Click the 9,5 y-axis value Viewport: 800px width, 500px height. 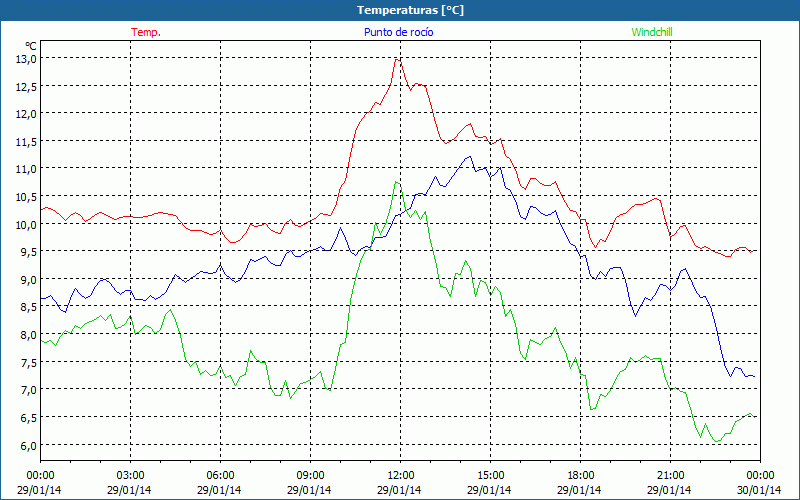click(x=28, y=252)
